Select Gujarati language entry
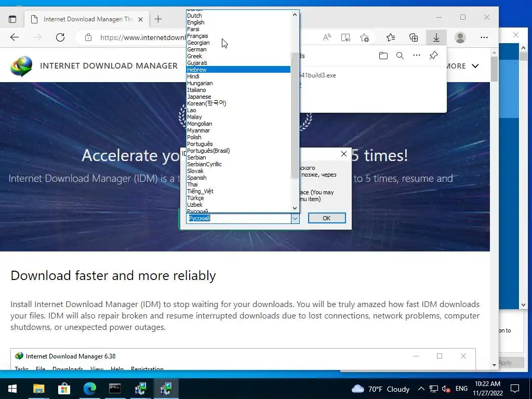Image resolution: width=532 pixels, height=399 pixels. (238, 63)
